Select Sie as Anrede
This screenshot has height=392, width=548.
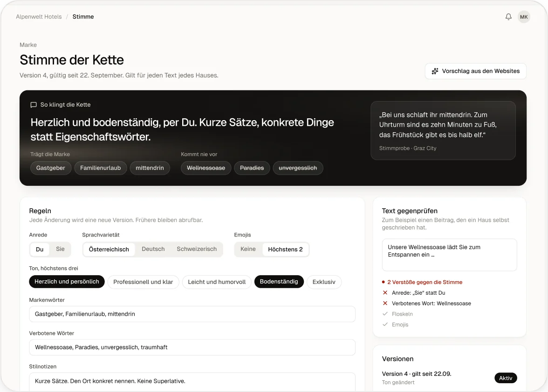tap(60, 249)
